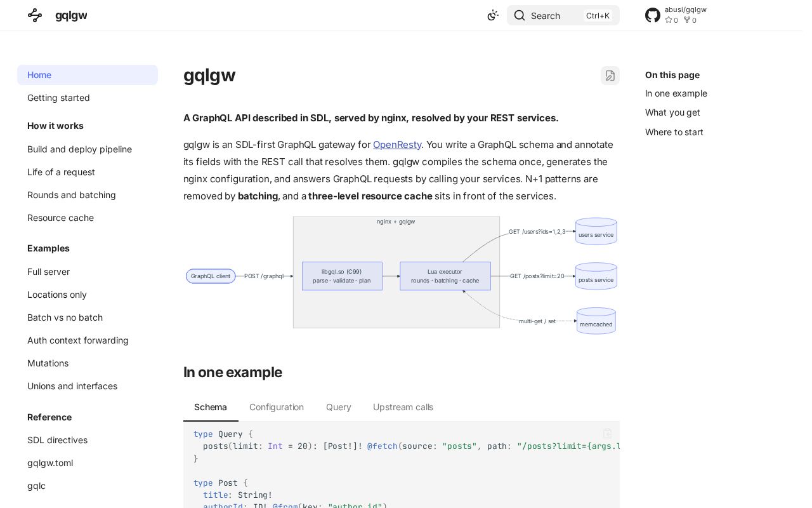Follow the OpenResty link

(397, 145)
